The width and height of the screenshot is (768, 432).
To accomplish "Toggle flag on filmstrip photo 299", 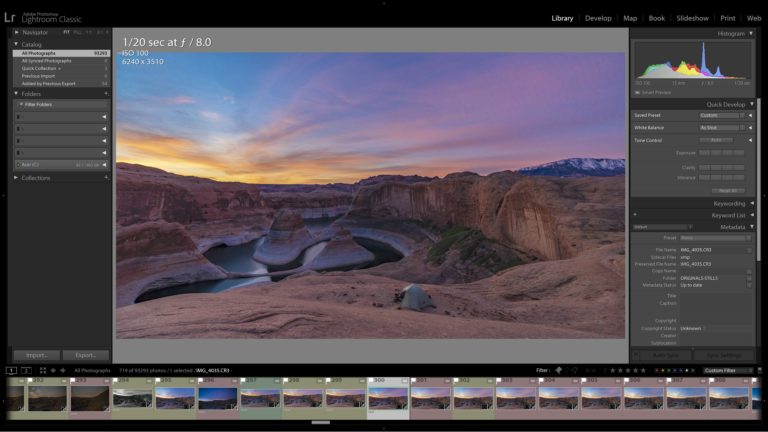I will coord(328,380).
